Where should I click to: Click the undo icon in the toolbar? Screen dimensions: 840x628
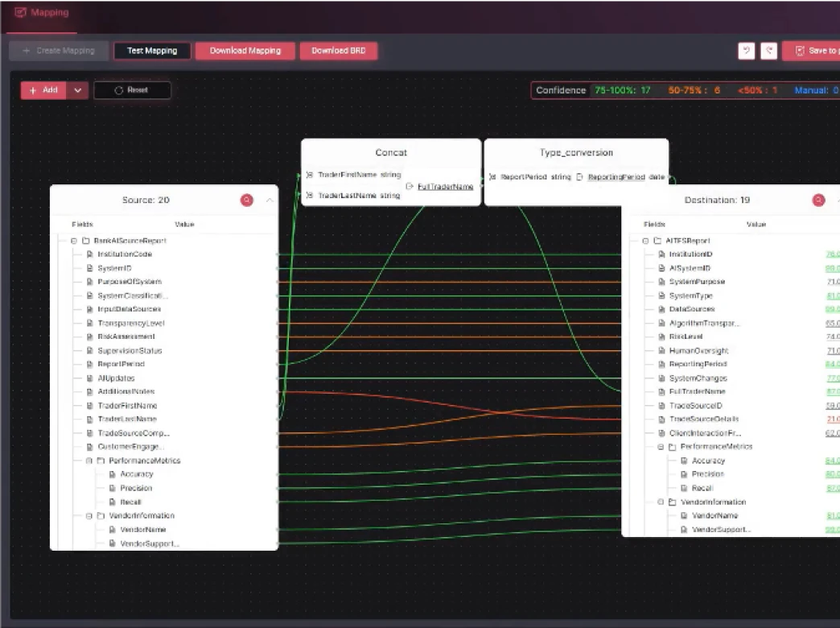point(746,51)
